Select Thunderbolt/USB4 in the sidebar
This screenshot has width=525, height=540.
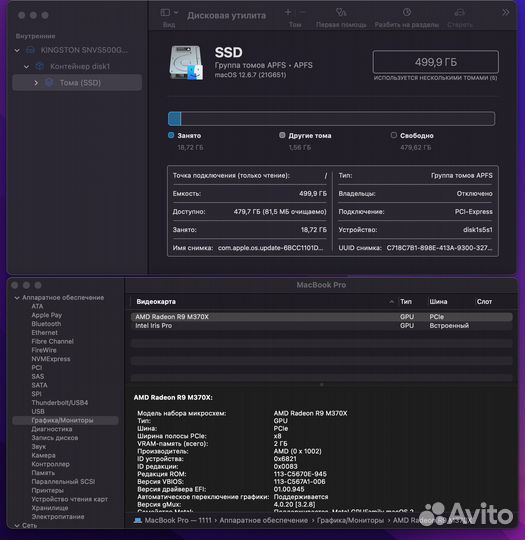(60, 403)
